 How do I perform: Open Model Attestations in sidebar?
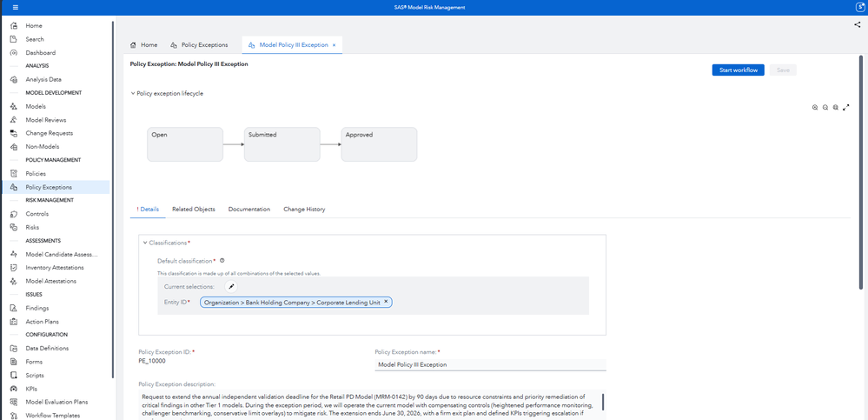coord(51,281)
